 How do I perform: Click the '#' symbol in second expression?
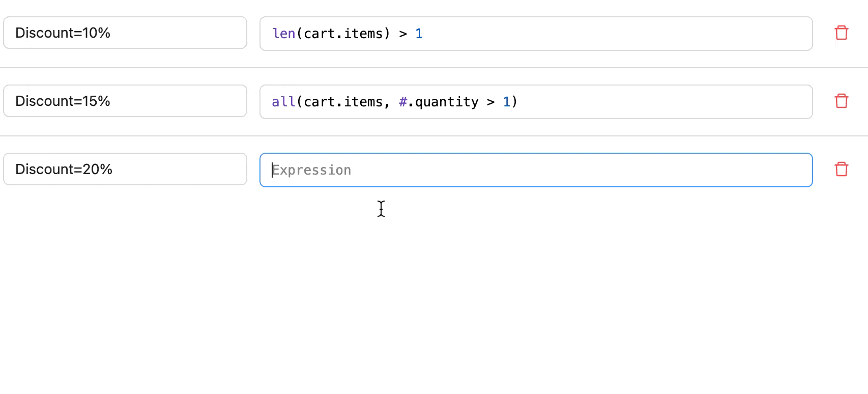click(402, 102)
